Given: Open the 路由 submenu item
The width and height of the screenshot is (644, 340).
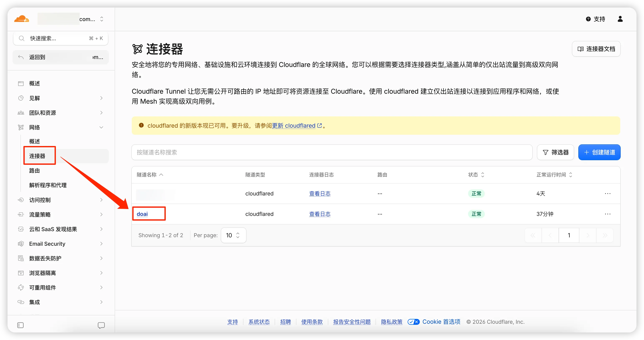Looking at the screenshot, I should click(35, 171).
